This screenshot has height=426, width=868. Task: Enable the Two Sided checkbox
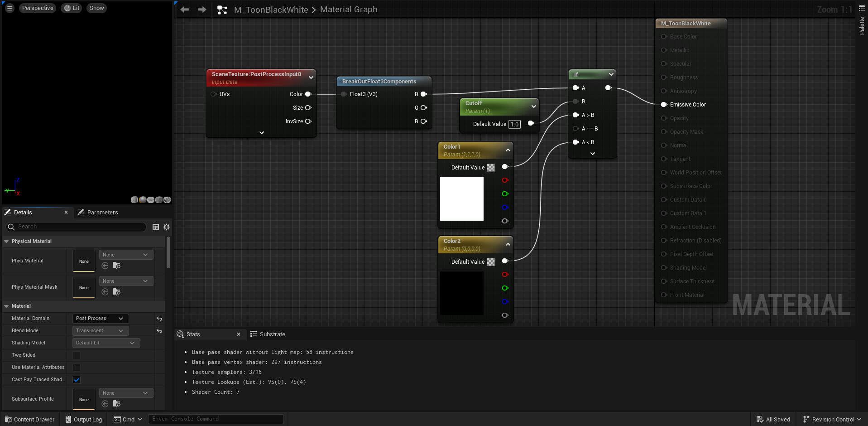click(76, 355)
